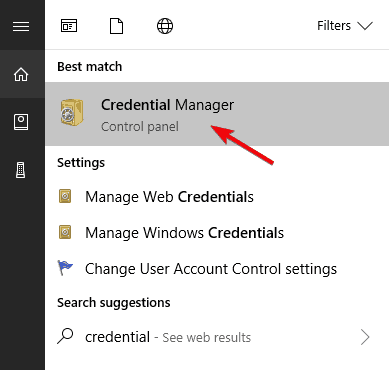Open the Filters dropdown label
The width and height of the screenshot is (389, 370).
pos(334,26)
